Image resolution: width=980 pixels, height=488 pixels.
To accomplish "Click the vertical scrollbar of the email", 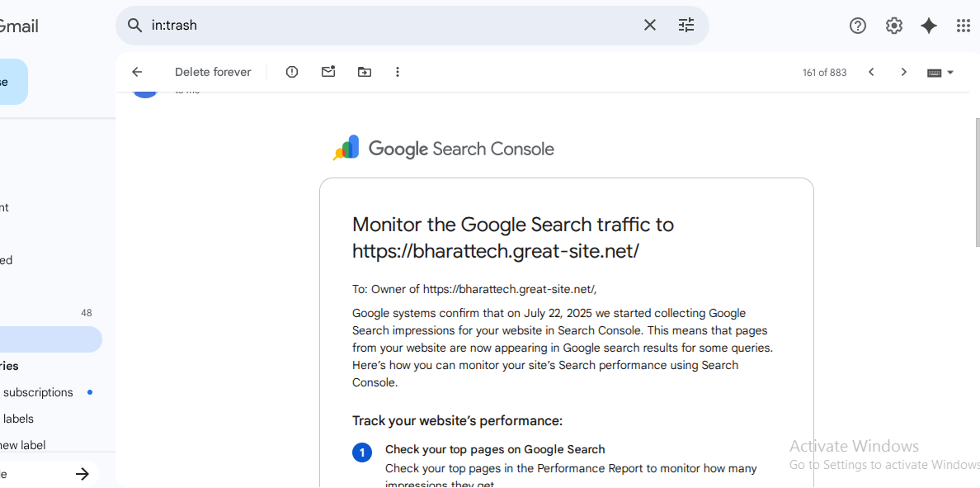I will click(x=977, y=182).
